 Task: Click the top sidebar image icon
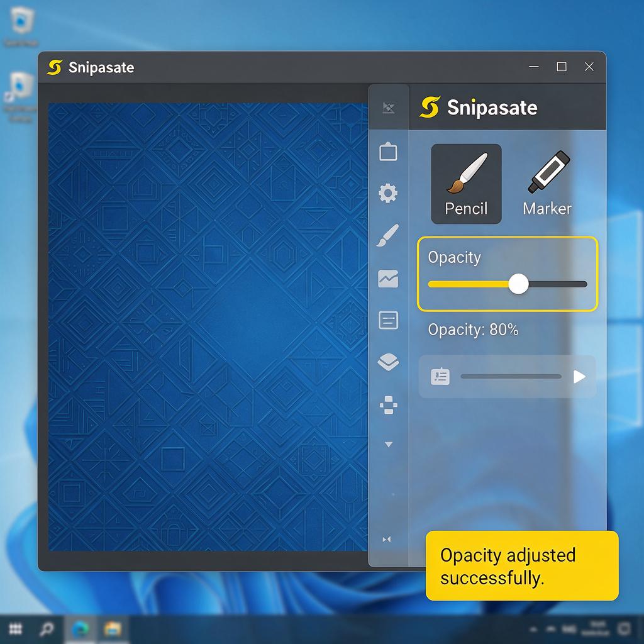pos(389,108)
